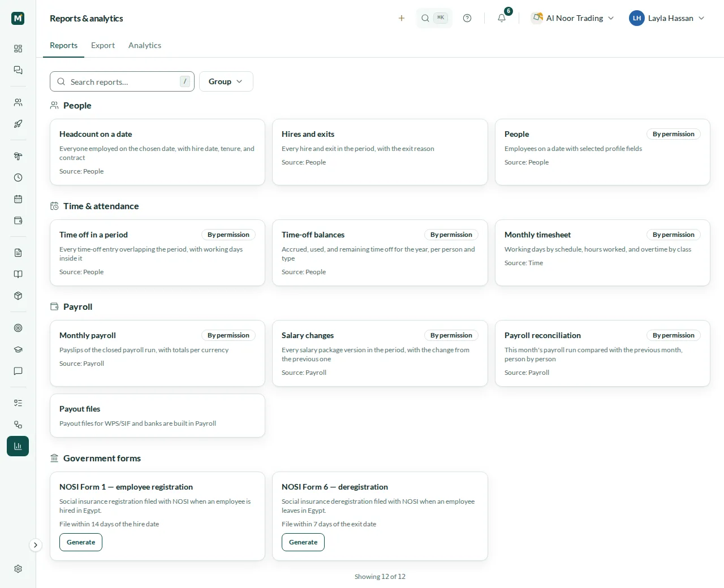
Task: Click the rocket icon in the sidebar
Action: pyautogui.click(x=18, y=124)
